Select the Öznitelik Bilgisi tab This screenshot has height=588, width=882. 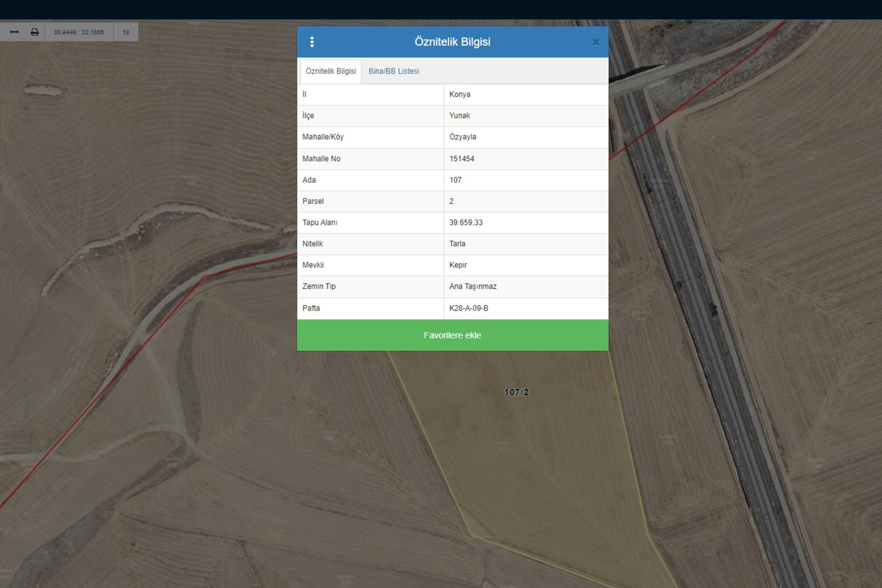(330, 71)
